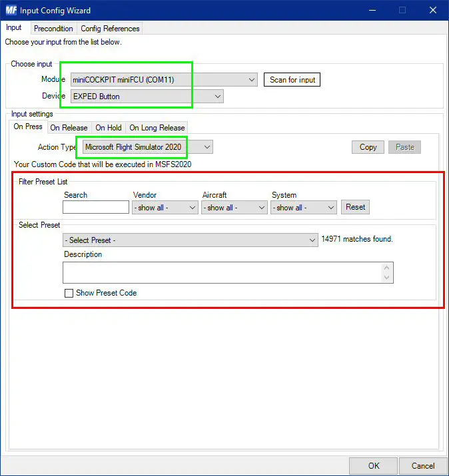Image resolution: width=449 pixels, height=476 pixels.
Task: Click 'Choose your input from the list below.'
Action: click(63, 42)
